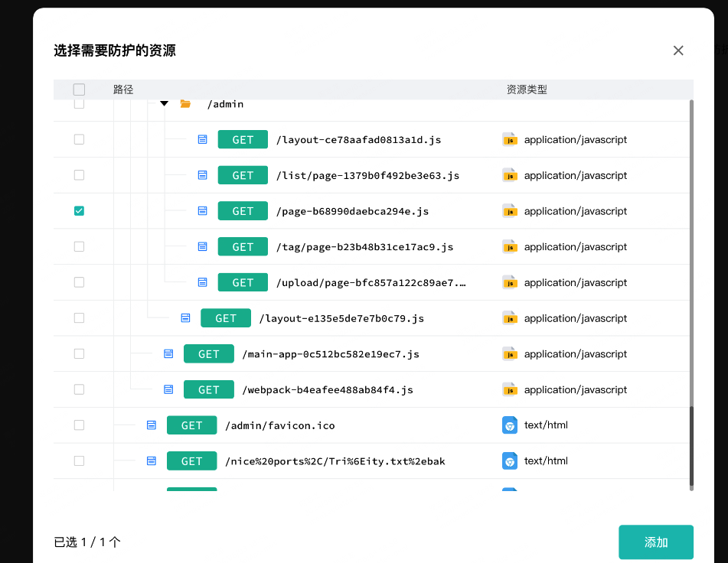Image resolution: width=728 pixels, height=563 pixels.
Task: Collapse the /admin folder tree node
Action: [x=164, y=103]
